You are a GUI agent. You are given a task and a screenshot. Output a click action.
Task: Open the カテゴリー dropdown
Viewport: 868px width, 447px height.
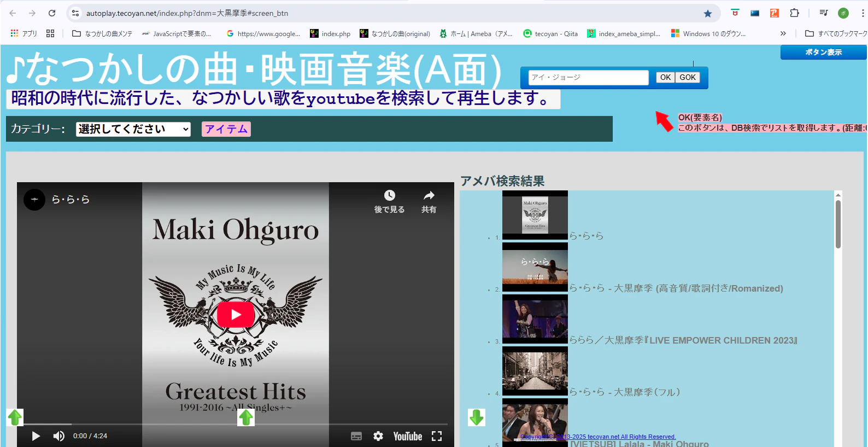[x=133, y=129]
